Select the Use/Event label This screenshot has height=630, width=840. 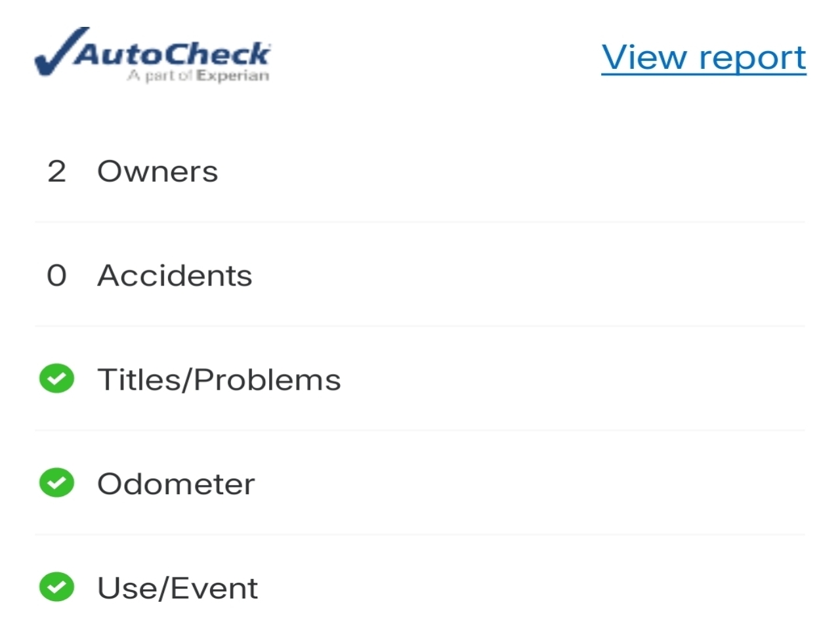pyautogui.click(x=177, y=588)
